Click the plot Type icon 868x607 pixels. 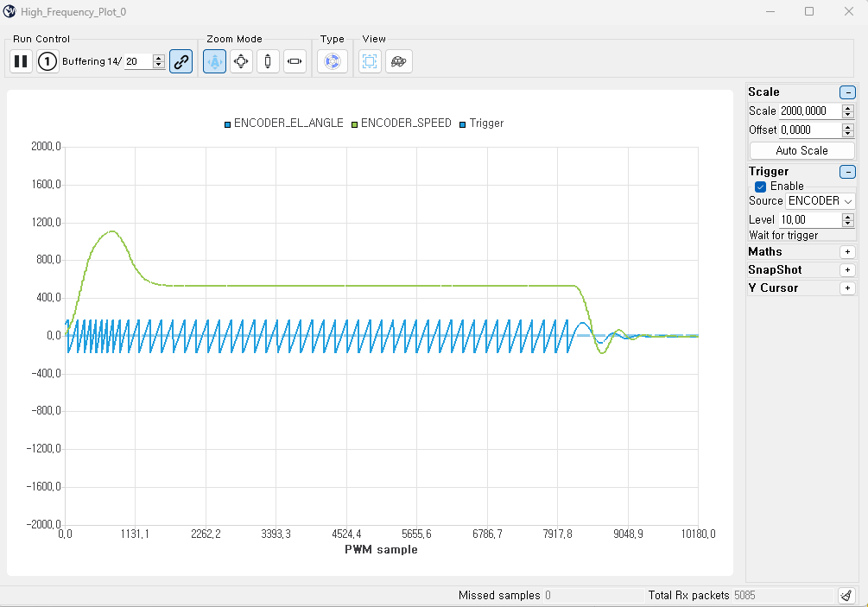pos(332,61)
